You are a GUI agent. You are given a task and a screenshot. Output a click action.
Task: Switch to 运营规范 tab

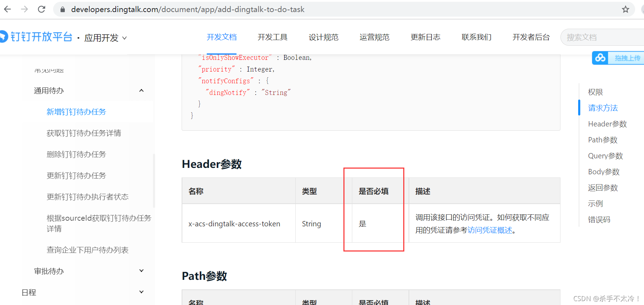375,37
